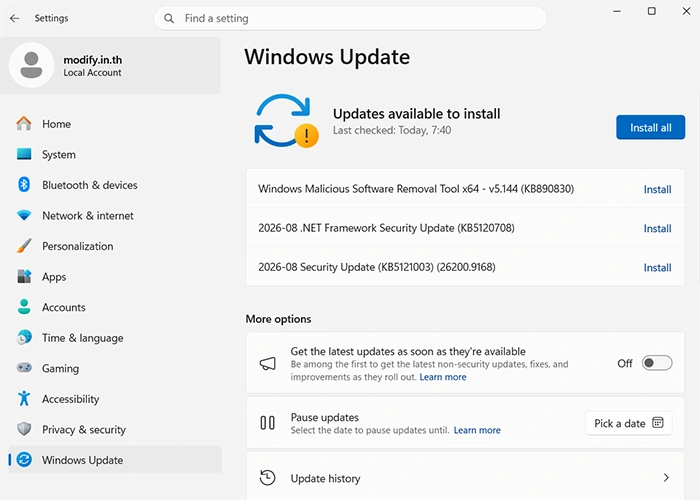Click the search magnifier icon

(169, 18)
